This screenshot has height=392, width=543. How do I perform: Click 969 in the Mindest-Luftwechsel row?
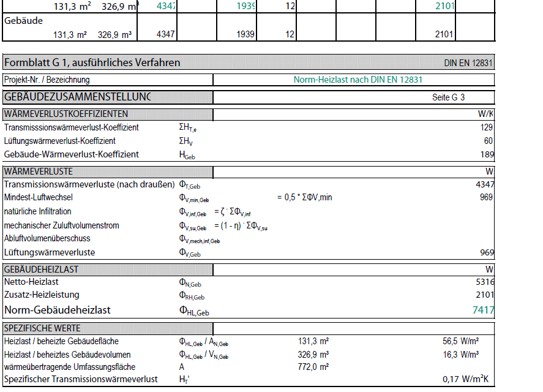click(486, 197)
